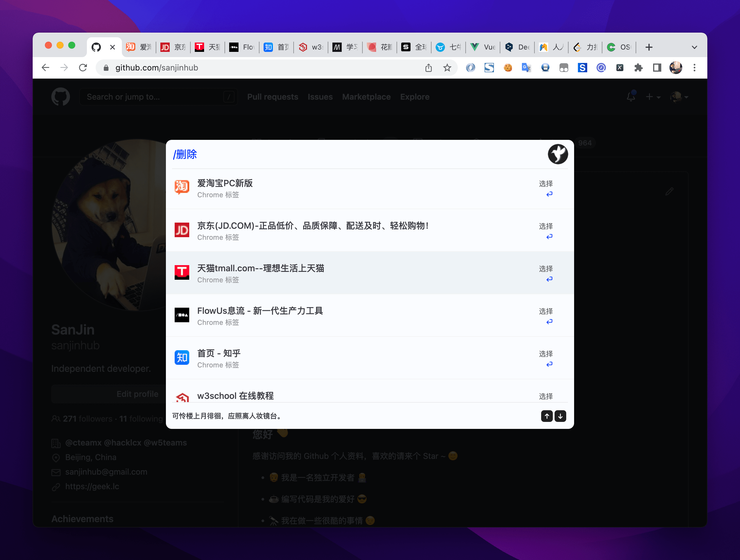Click the cookie extension icon
Image resolution: width=740 pixels, height=560 pixels.
[x=508, y=68]
